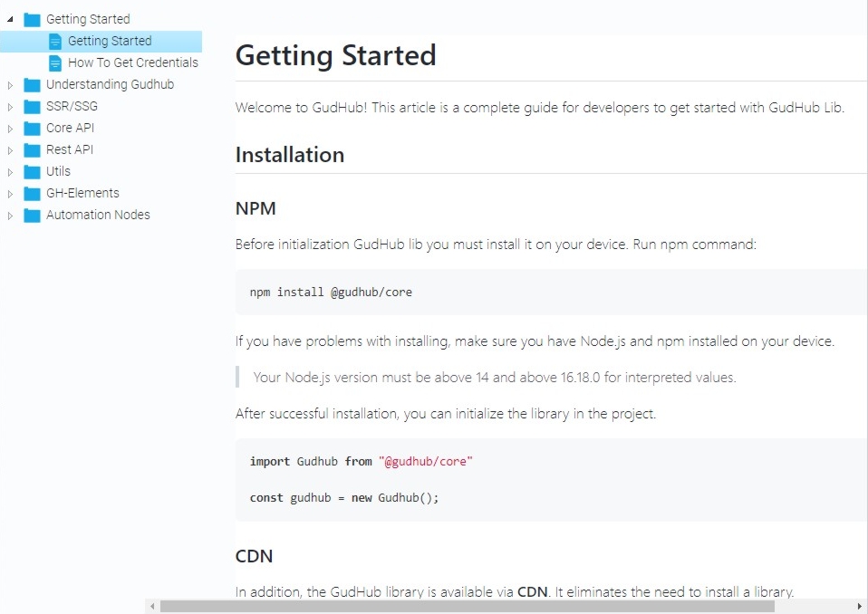This screenshot has width=868, height=614.
Task: Click the Automation Nodes folder icon
Action: pyautogui.click(x=32, y=216)
